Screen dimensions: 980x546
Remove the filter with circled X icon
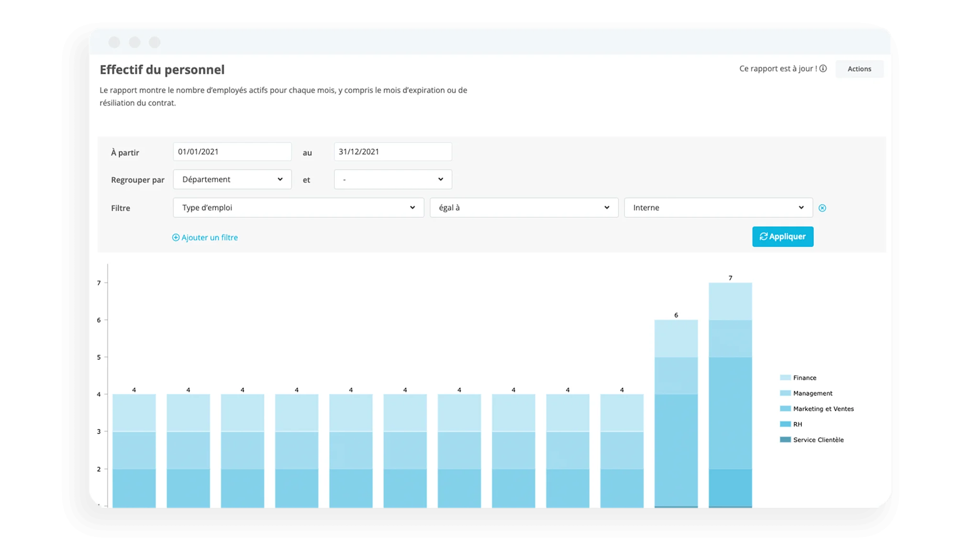coord(822,208)
